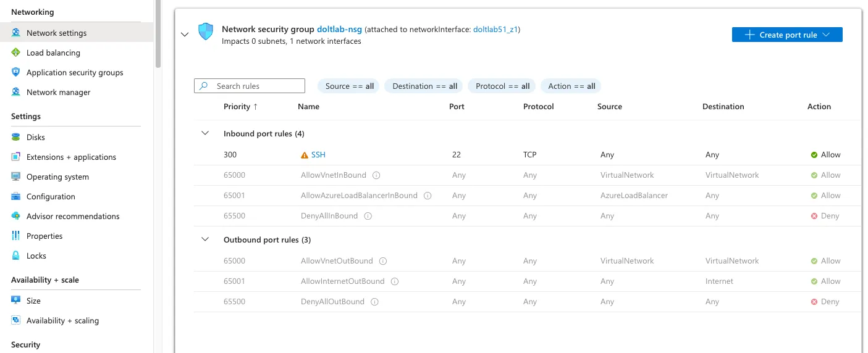
Task: Open Network settings in the sidebar
Action: pos(56,33)
